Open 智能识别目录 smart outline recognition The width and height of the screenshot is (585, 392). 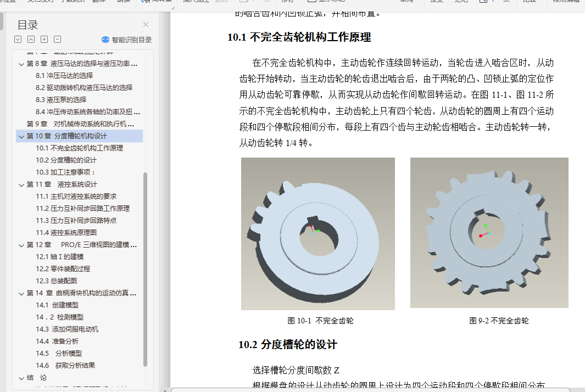(126, 40)
